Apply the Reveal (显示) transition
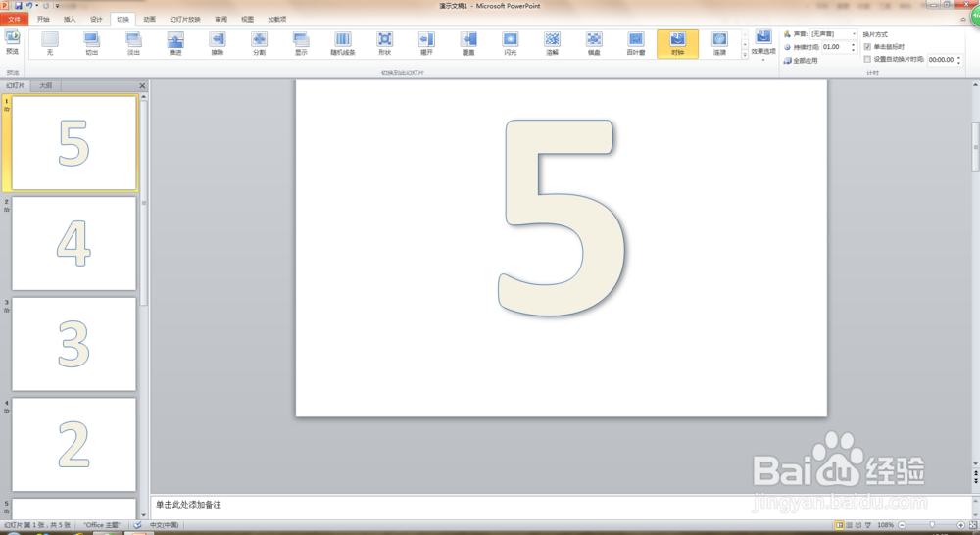Image resolution: width=980 pixels, height=535 pixels. coord(301,43)
